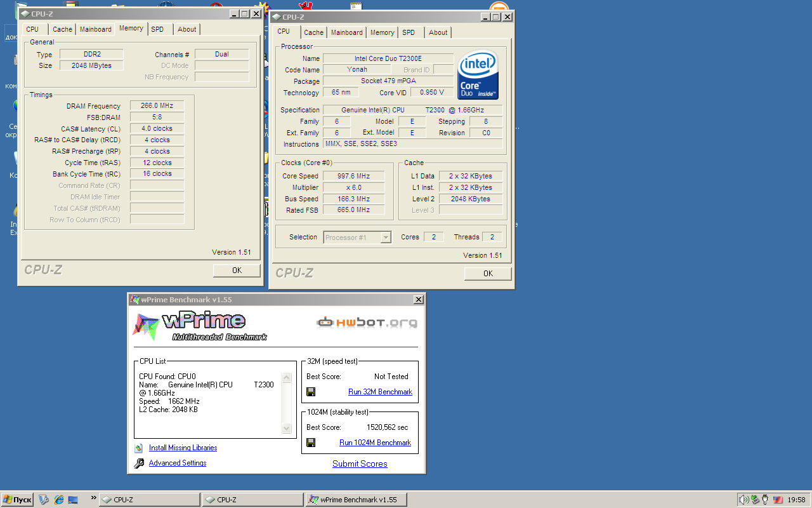
Task: Click the CAS# Latency value 4.0 clocks
Action: (157, 128)
